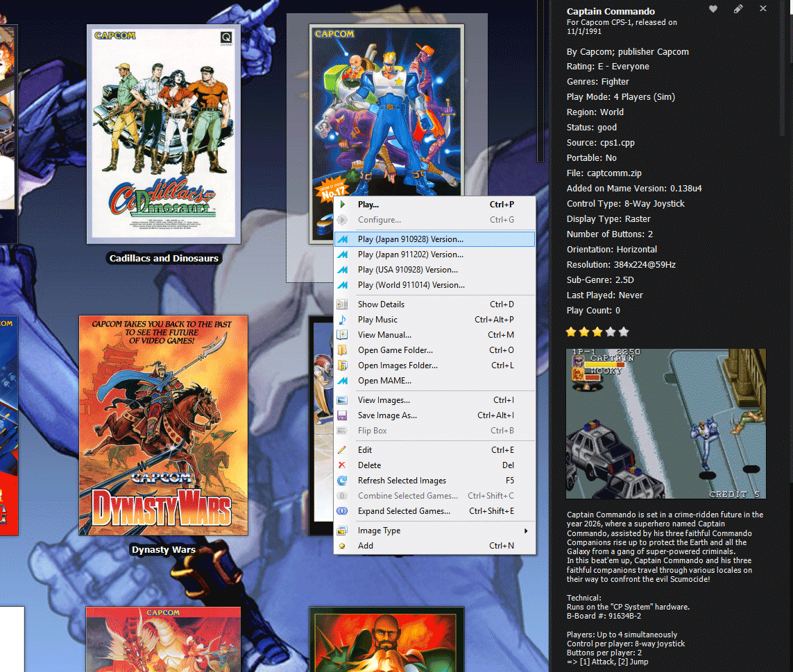The height and width of the screenshot is (672, 793).
Task: Click the Genres: Fighter text
Action: 598,81
